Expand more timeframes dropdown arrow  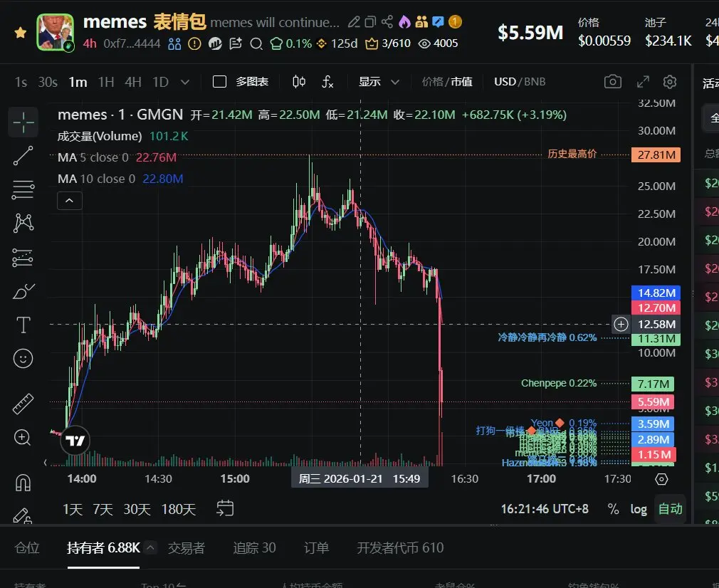[185, 82]
